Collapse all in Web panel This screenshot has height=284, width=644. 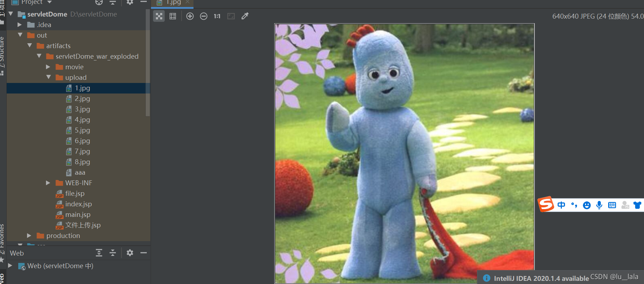(x=113, y=253)
